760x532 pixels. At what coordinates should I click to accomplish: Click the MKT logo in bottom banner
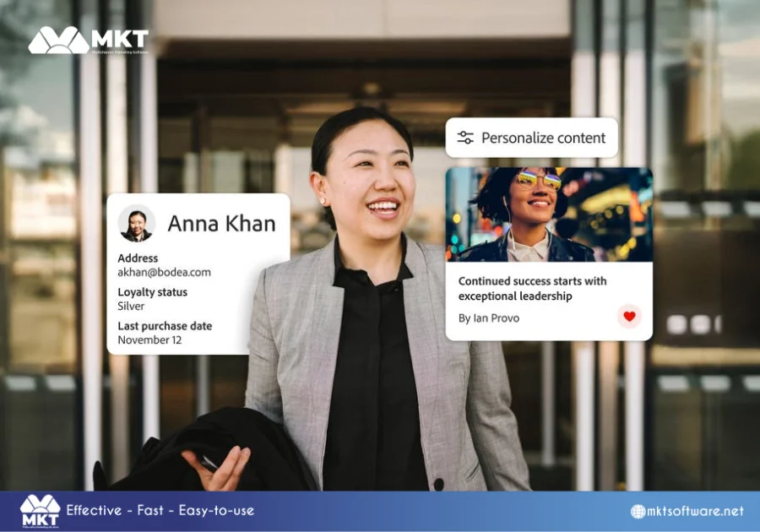(40, 511)
